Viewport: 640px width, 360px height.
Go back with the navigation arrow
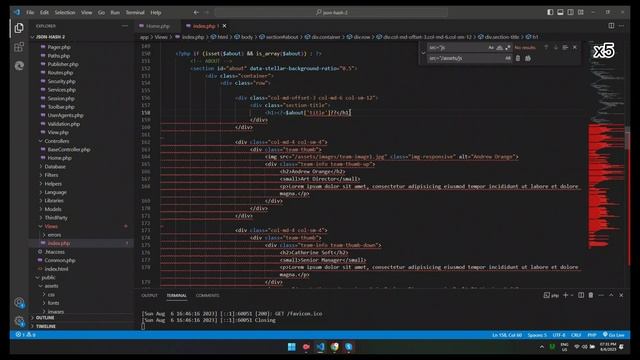tap(196, 12)
